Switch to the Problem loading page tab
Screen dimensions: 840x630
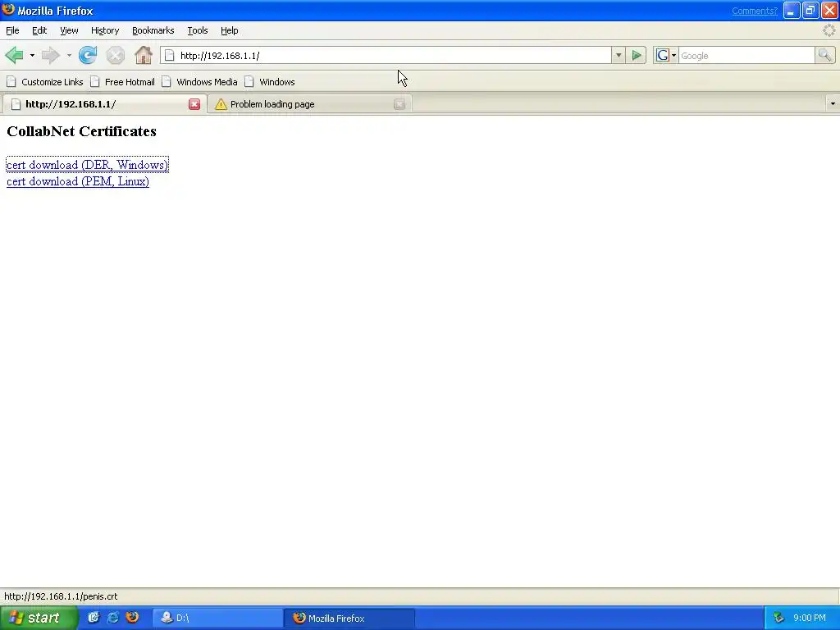tap(309, 104)
